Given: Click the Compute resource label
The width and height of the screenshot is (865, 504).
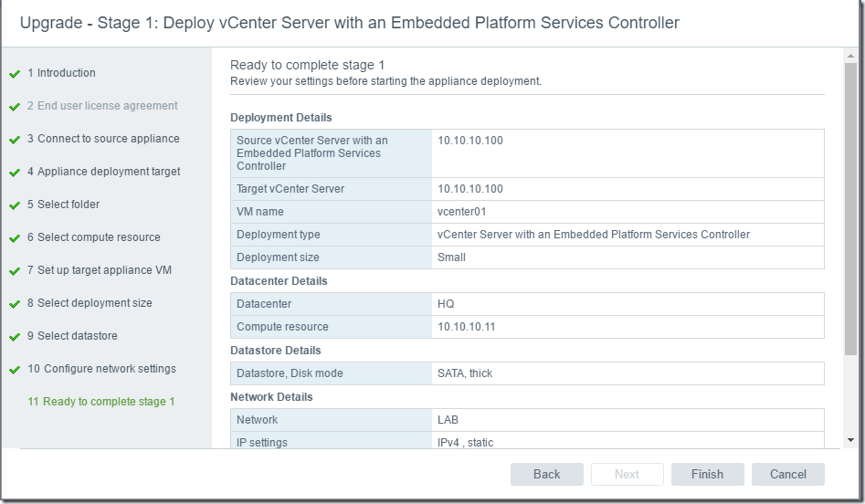Looking at the screenshot, I should click(x=282, y=327).
